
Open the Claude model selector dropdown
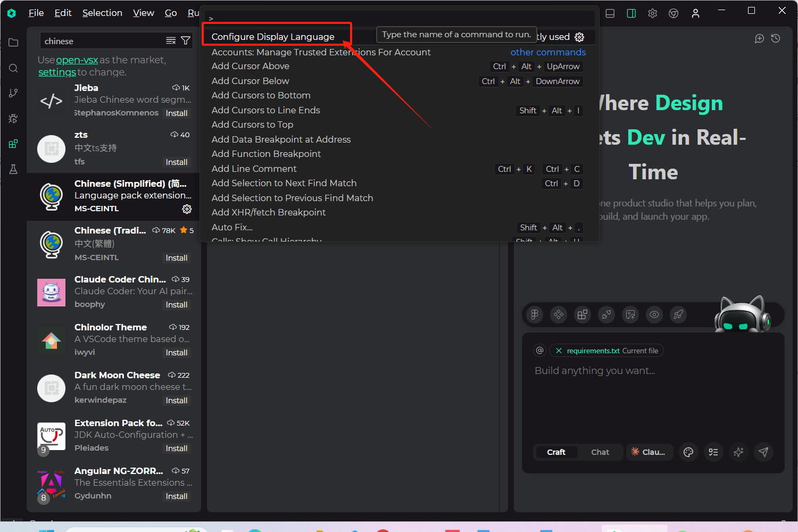tap(649, 452)
